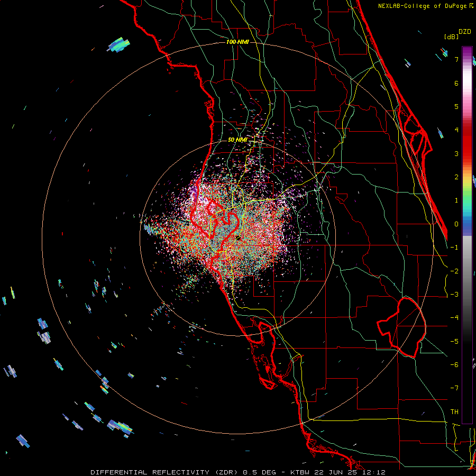Select the 100 NMI range ring label
Image resolution: width=476 pixels, height=476 pixels.
[237, 42]
